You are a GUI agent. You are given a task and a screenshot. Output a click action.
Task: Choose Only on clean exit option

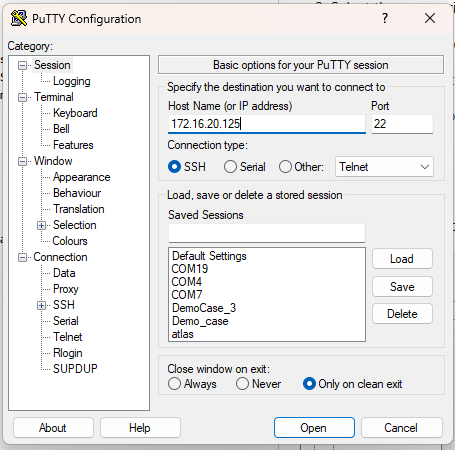pyautogui.click(x=309, y=384)
